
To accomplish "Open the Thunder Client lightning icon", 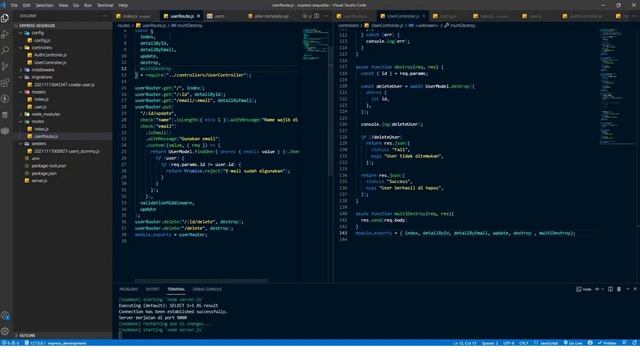I will 5,99.
